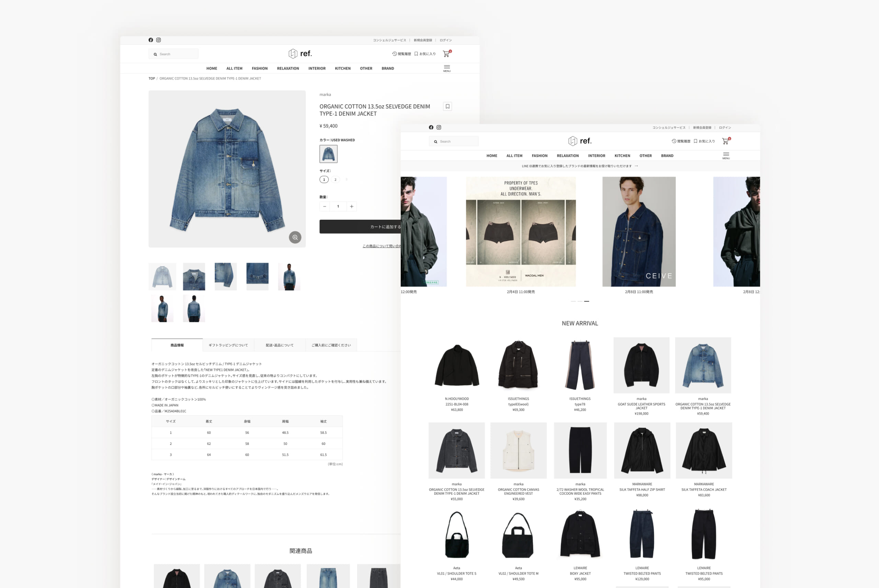Click BRAND in front home window nav
The height and width of the screenshot is (588, 879).
[667, 156]
